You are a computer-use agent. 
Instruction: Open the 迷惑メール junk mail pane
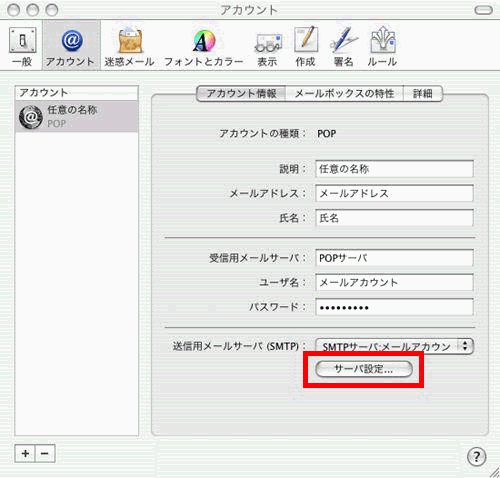click(129, 47)
